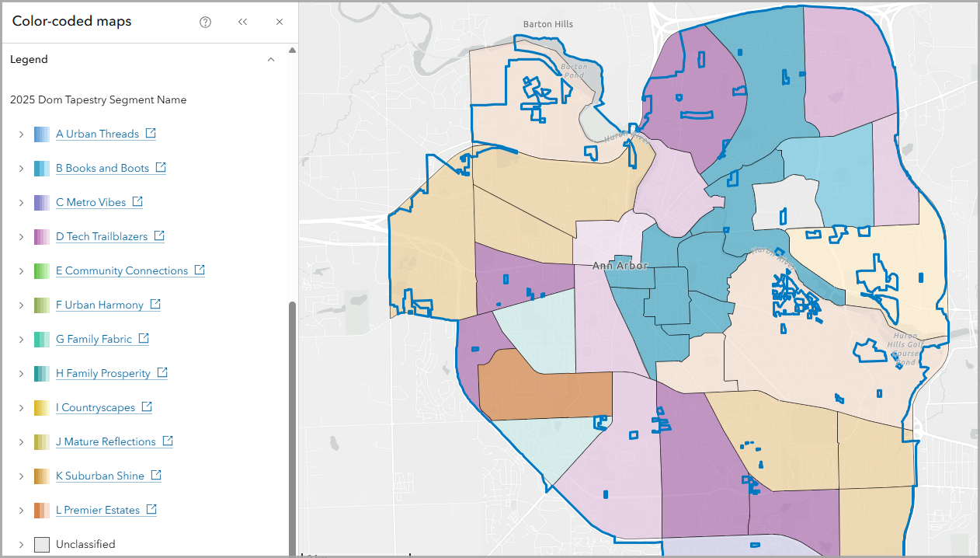Expand the F Urban Harmony segment
Screen dimensions: 980x558
coord(21,305)
